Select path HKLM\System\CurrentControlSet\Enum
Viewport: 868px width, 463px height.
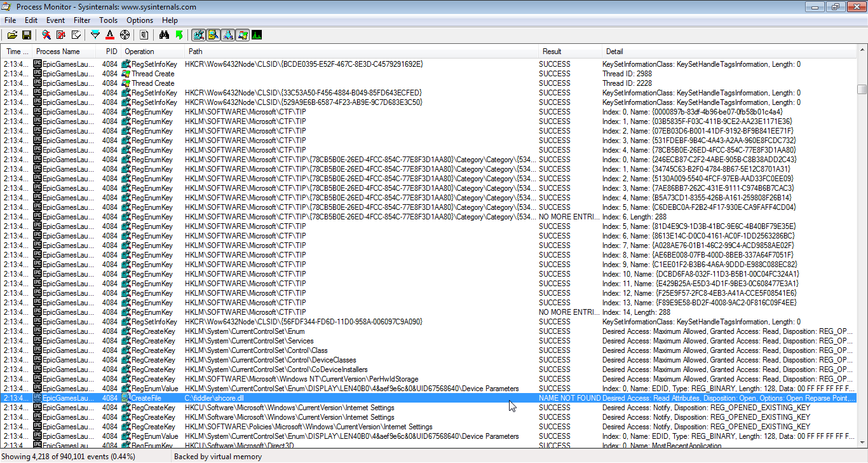point(245,331)
